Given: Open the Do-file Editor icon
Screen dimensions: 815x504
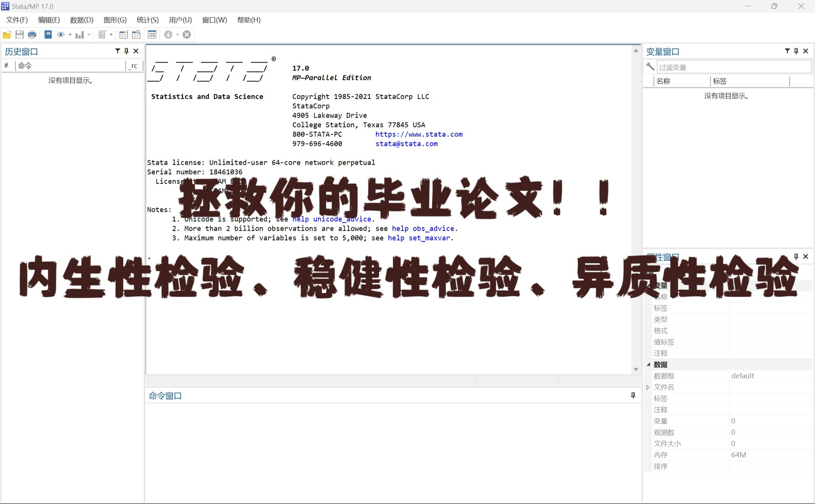Looking at the screenshot, I should coord(102,35).
